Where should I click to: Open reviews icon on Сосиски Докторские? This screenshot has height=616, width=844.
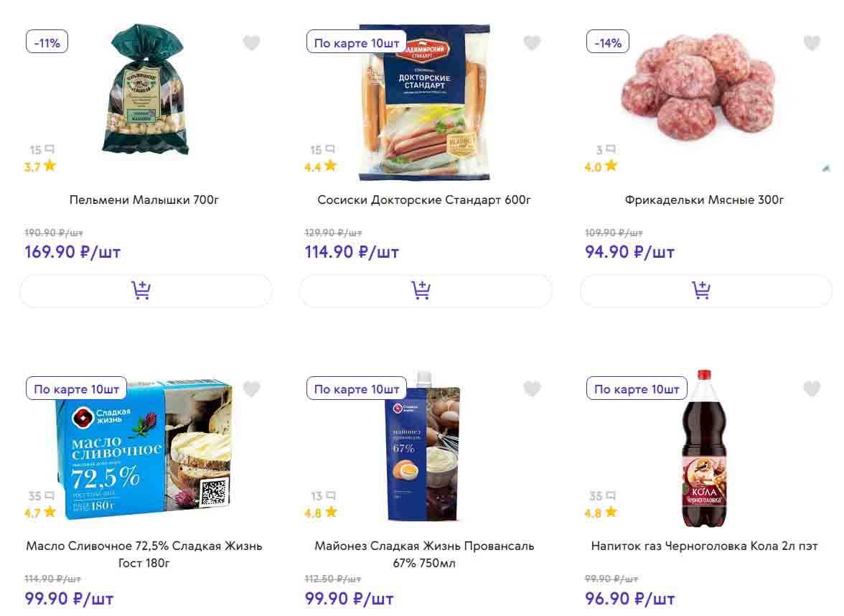pos(329,149)
